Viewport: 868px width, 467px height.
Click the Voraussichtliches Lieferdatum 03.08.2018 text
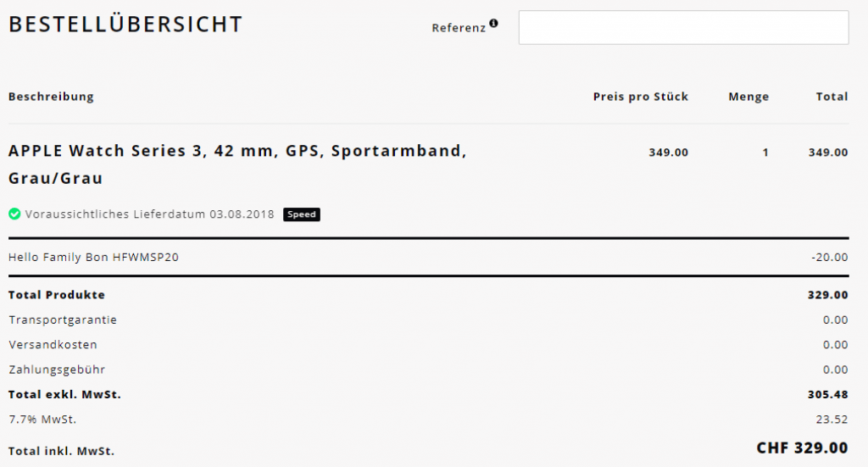(x=149, y=214)
